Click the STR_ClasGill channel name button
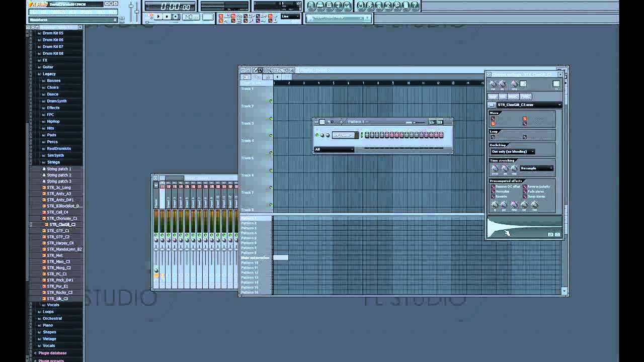This screenshot has width=644, height=362. [344, 135]
